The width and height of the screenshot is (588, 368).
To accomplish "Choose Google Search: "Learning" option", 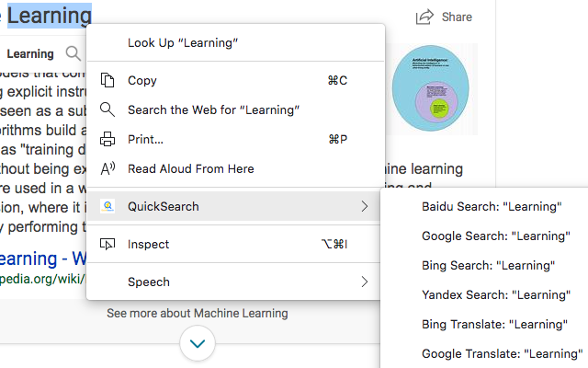I will [x=491, y=236].
